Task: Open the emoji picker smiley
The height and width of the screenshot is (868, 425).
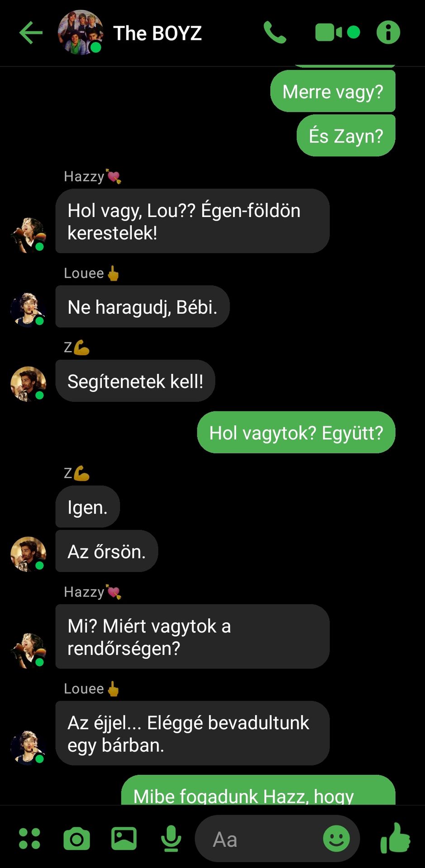Action: tap(336, 839)
